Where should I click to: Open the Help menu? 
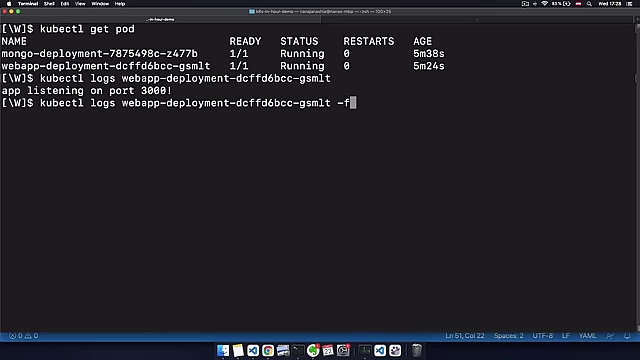click(120, 4)
